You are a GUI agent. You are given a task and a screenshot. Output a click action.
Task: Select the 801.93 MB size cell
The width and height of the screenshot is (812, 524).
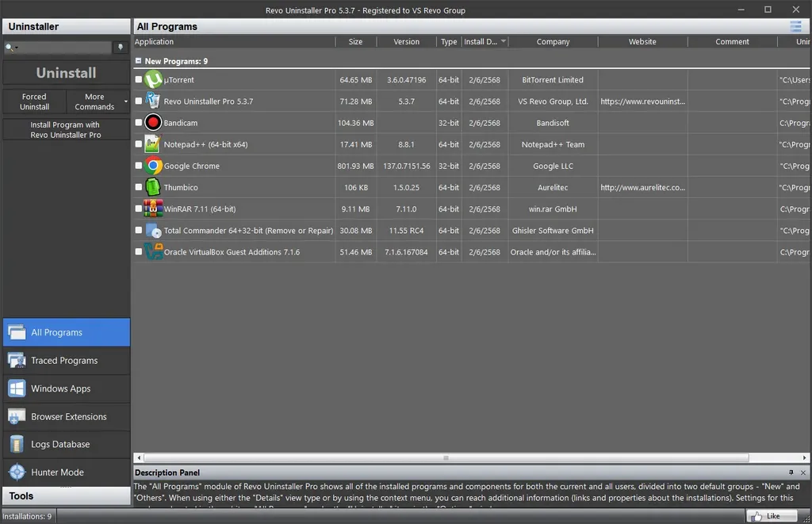(356, 166)
